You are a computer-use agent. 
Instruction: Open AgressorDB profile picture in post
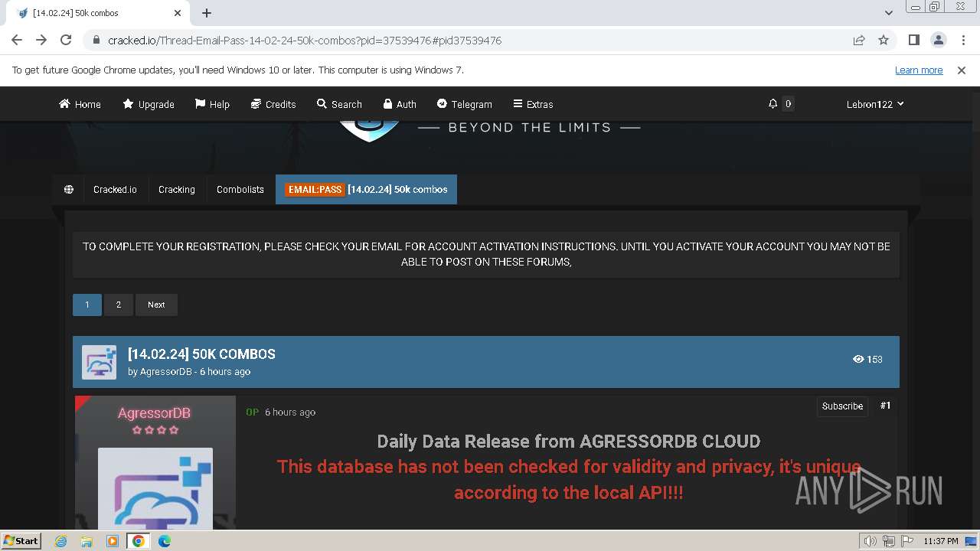tap(155, 488)
